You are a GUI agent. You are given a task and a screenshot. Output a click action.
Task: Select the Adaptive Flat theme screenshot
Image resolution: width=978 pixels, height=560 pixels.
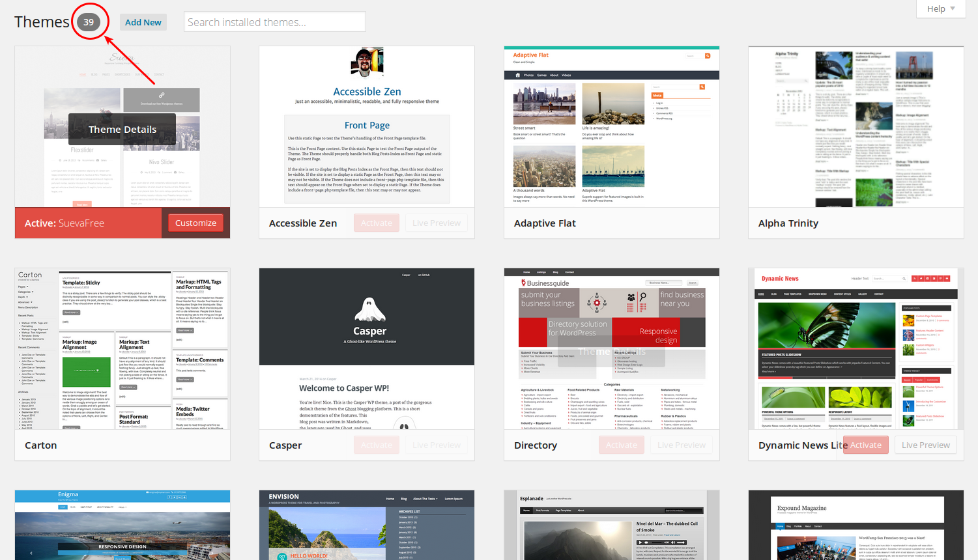[x=611, y=127]
